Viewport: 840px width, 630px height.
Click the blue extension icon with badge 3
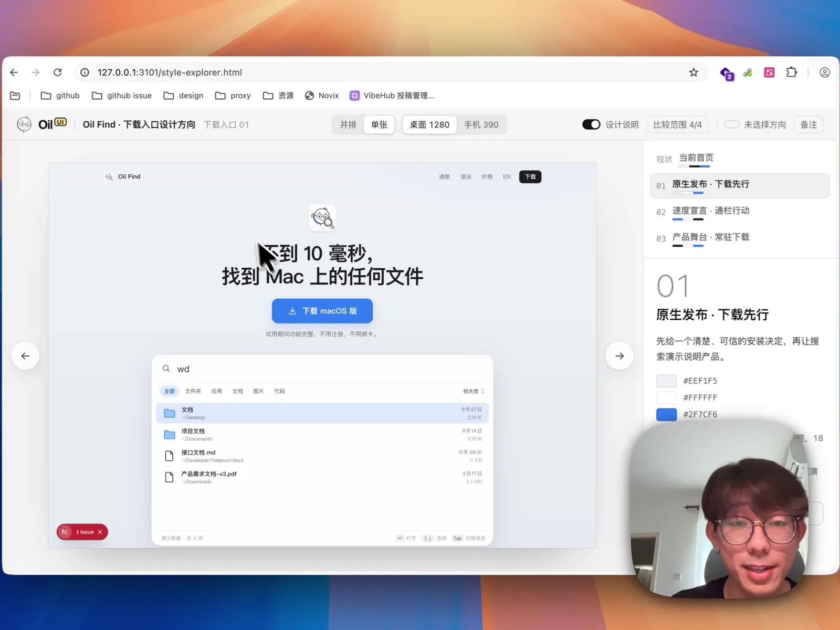727,73
